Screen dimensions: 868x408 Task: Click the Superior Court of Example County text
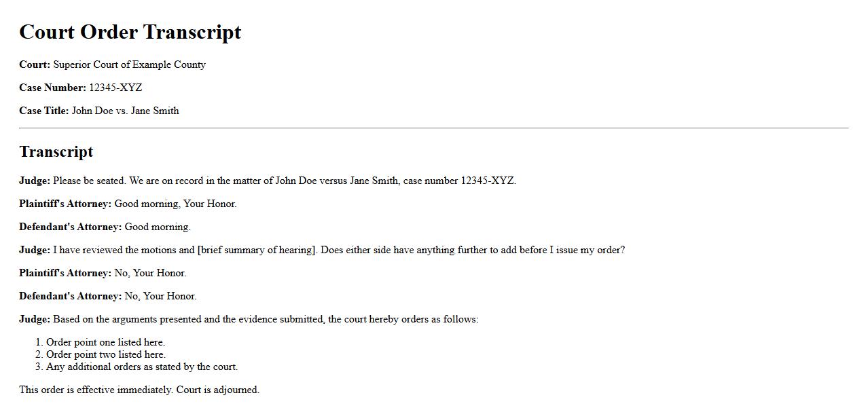(129, 64)
